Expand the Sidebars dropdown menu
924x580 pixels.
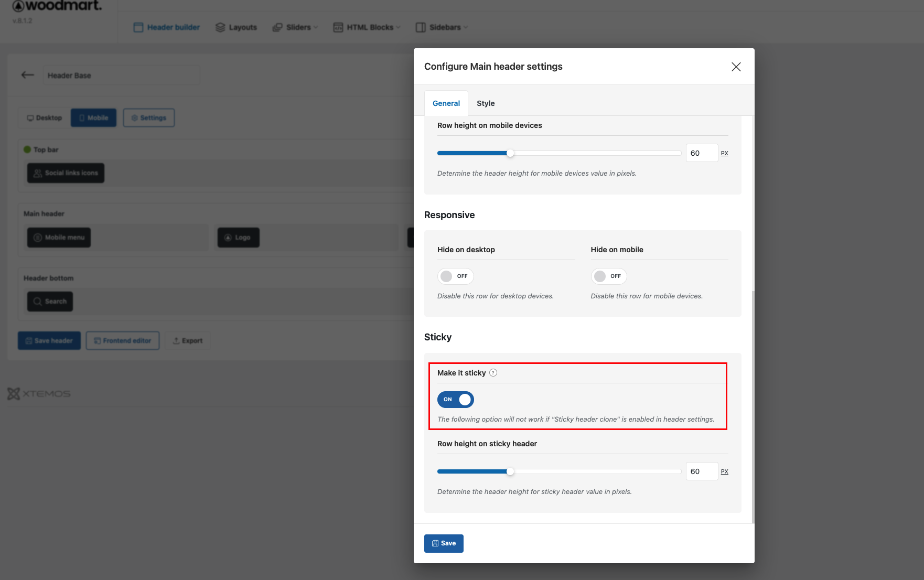pyautogui.click(x=442, y=27)
